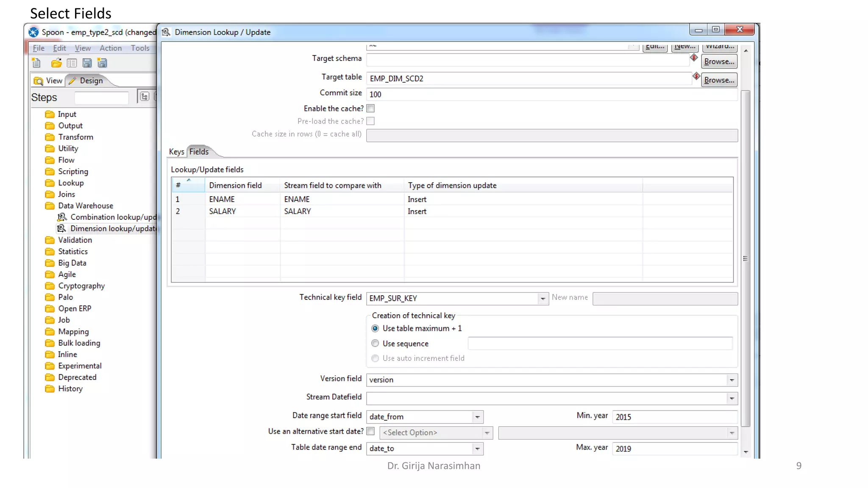Screen dimensions: 868x488
Task: Click Browse button next to Target table
Action: (x=719, y=80)
